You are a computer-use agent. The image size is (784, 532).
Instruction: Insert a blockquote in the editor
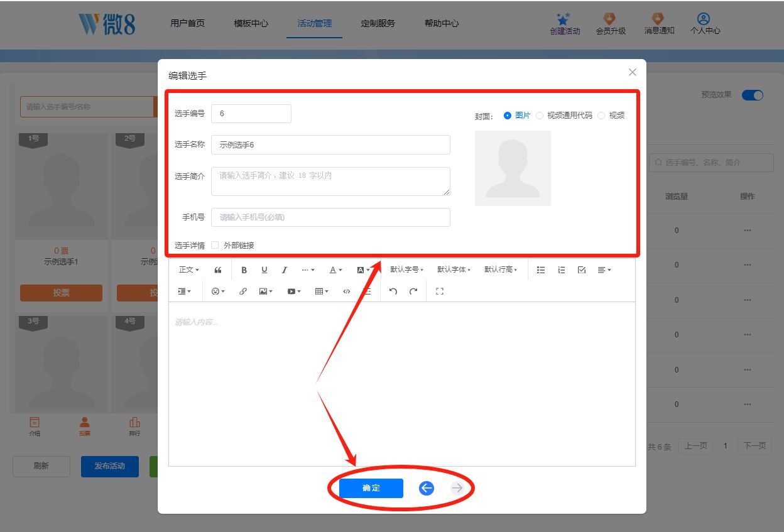point(218,270)
